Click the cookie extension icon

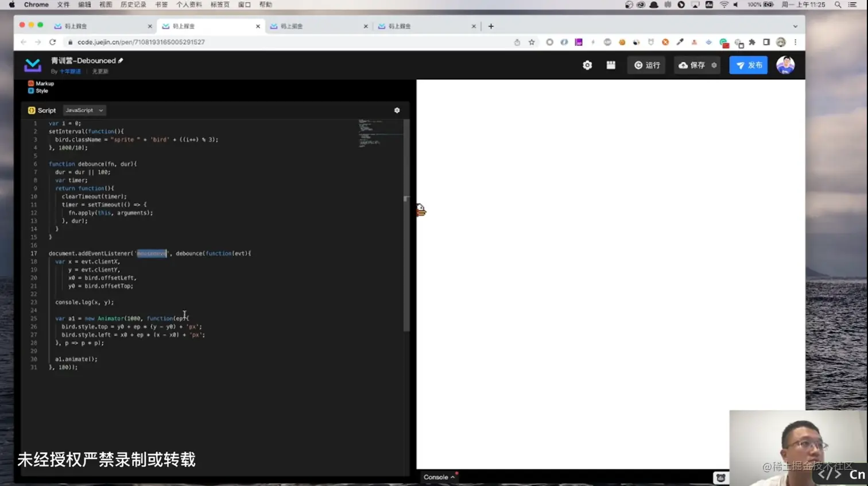(x=622, y=43)
